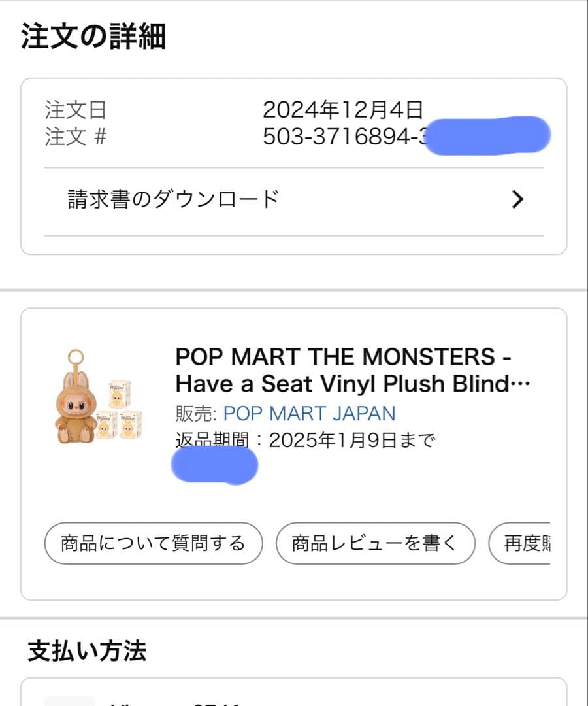Click the 支払い方法 section heading
This screenshot has width=588, height=706.
pyautogui.click(x=87, y=651)
